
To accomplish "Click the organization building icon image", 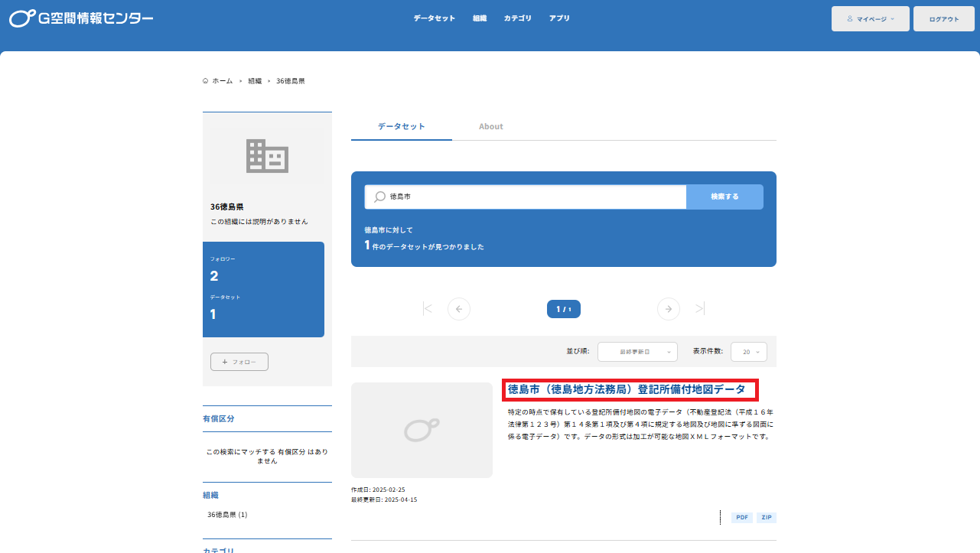I will (267, 156).
